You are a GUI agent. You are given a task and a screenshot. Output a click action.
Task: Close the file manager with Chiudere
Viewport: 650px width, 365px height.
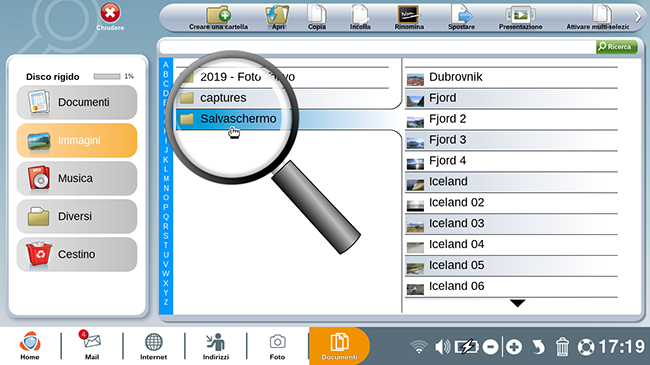110,17
